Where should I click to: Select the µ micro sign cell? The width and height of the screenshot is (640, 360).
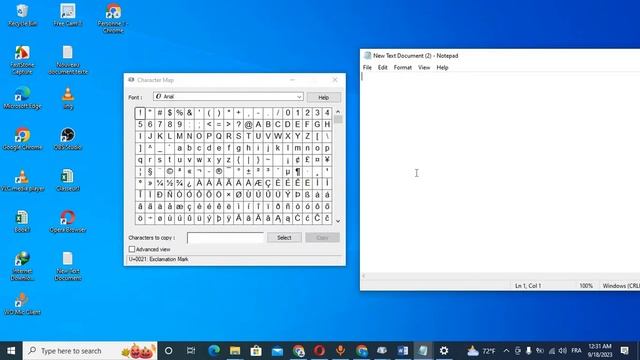(x=288, y=171)
